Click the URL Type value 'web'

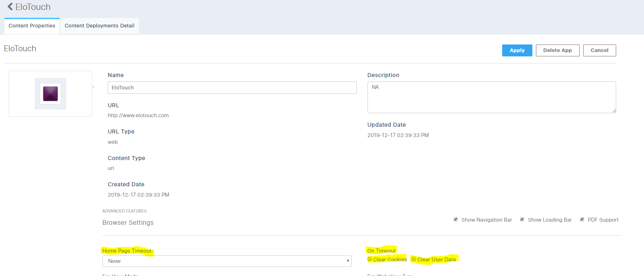(113, 142)
